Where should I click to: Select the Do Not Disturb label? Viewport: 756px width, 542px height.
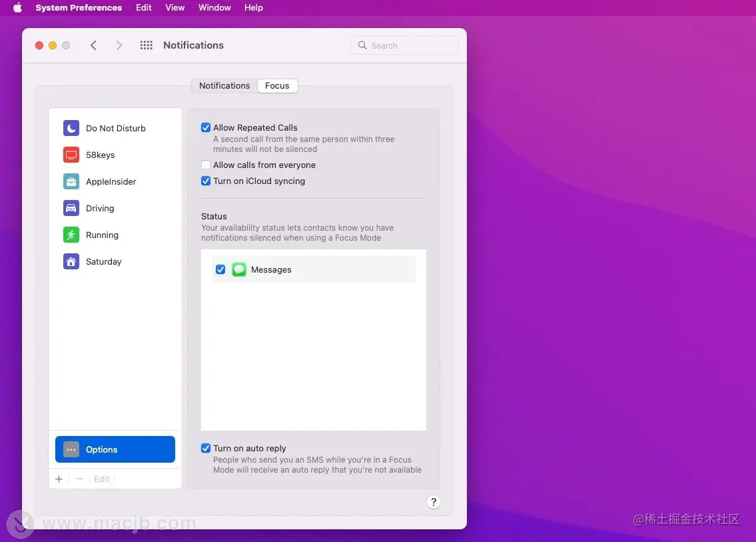coord(116,129)
